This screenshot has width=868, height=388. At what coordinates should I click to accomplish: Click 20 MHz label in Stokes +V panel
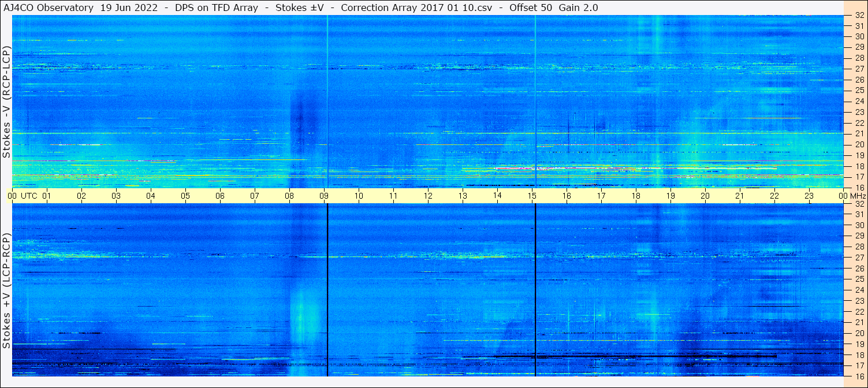[859, 333]
